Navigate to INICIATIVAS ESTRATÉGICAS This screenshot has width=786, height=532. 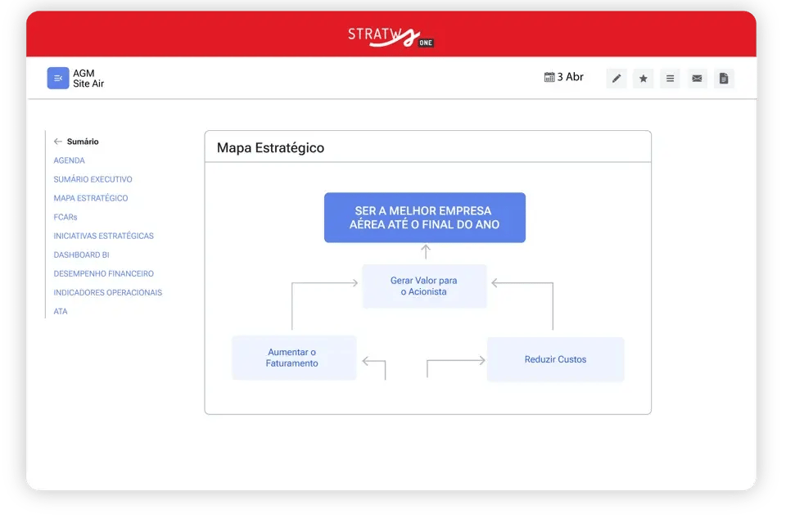[103, 236]
